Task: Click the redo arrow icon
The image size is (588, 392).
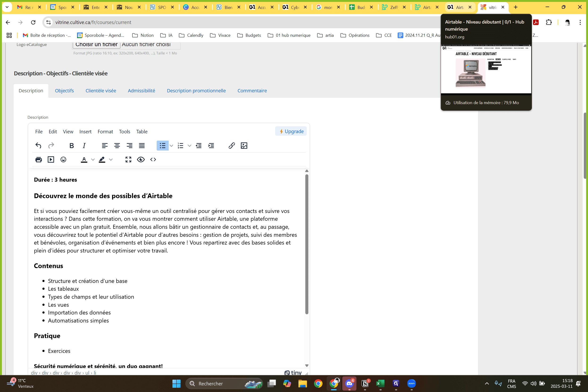Action: coord(51,146)
